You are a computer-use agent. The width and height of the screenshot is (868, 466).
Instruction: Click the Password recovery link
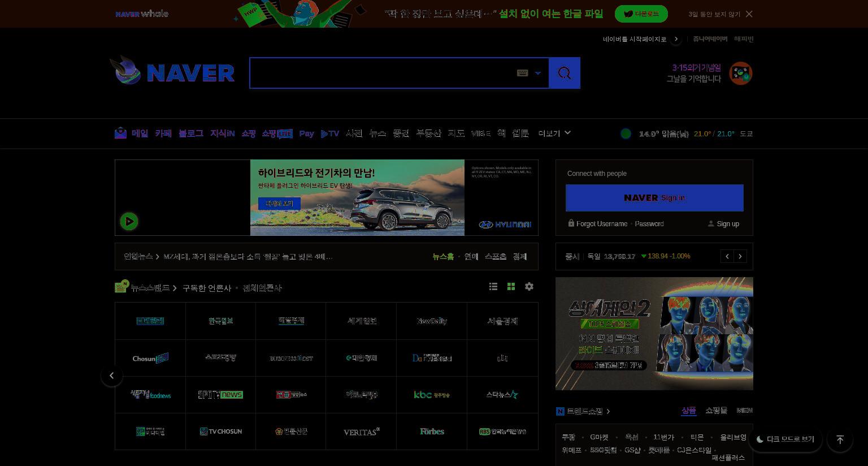[649, 224]
